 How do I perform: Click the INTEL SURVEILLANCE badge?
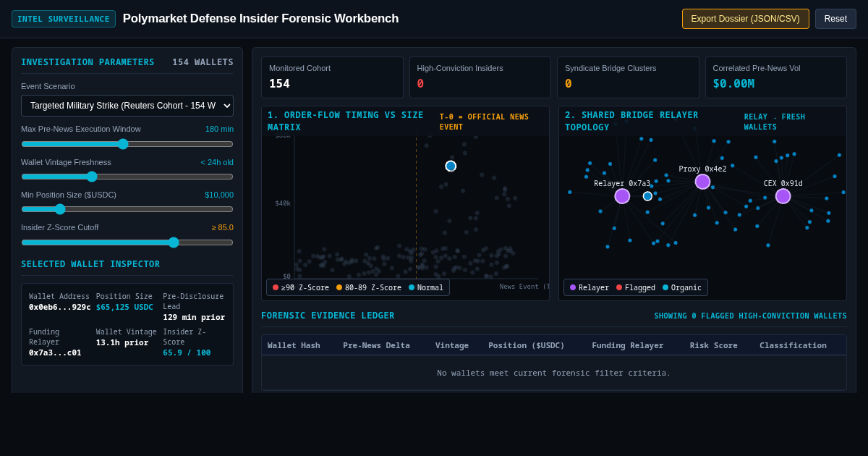click(64, 19)
